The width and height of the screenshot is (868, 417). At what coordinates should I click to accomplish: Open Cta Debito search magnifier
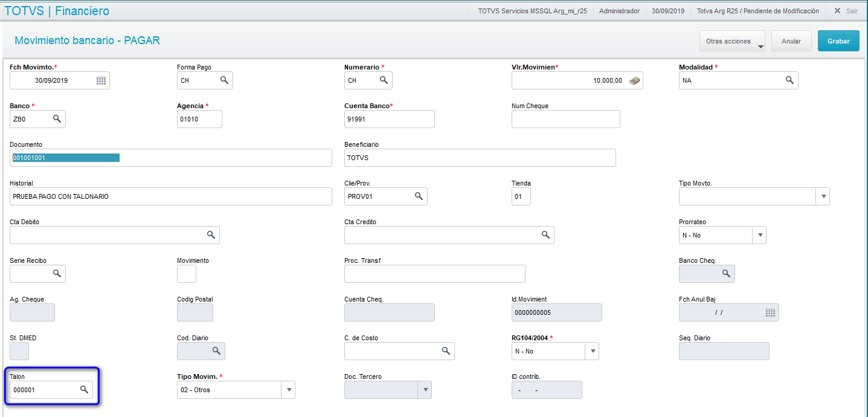[211, 234]
